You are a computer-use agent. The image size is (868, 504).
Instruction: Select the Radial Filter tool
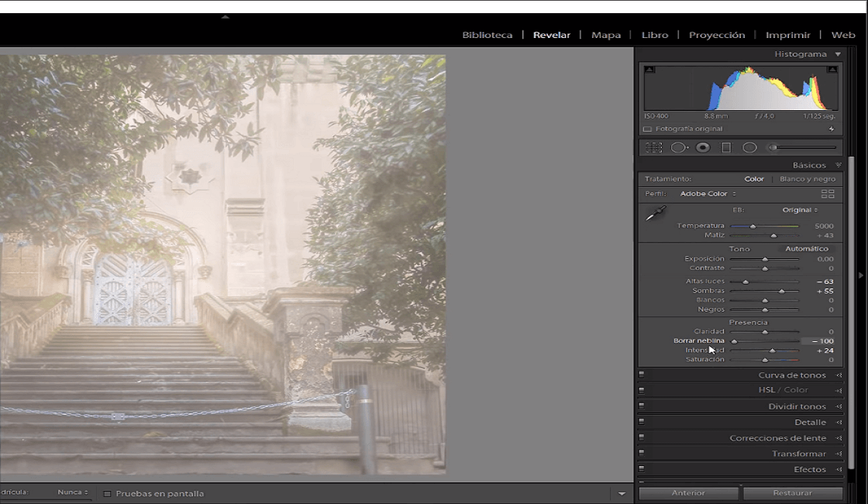(749, 148)
